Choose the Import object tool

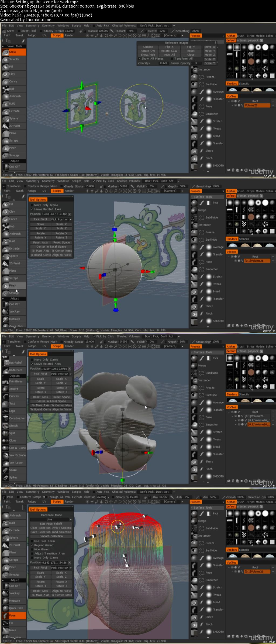click(14, 389)
